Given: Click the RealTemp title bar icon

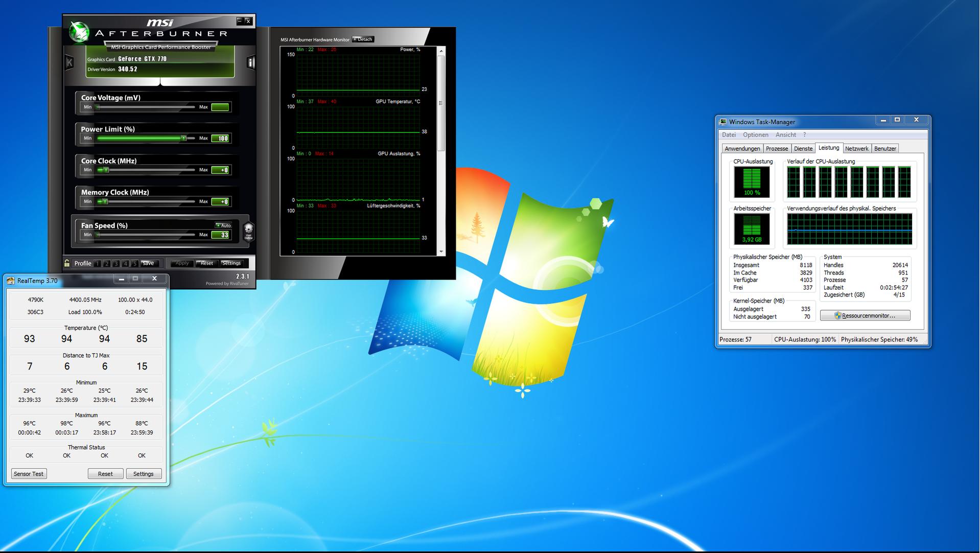Looking at the screenshot, I should pos(11,281).
